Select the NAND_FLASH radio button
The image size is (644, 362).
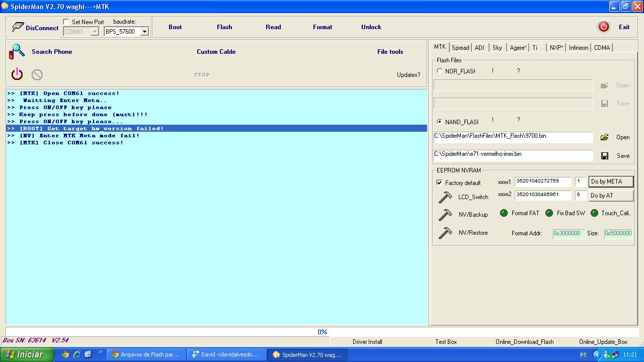[x=440, y=122]
